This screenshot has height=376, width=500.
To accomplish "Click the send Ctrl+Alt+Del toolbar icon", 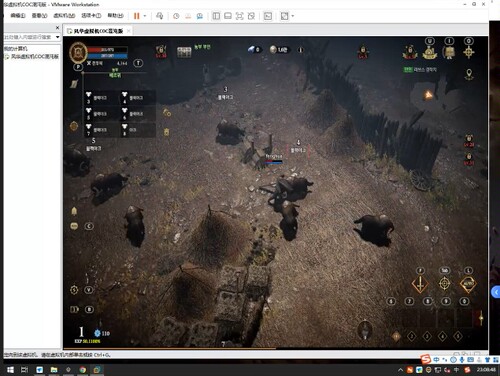I will [x=160, y=16].
